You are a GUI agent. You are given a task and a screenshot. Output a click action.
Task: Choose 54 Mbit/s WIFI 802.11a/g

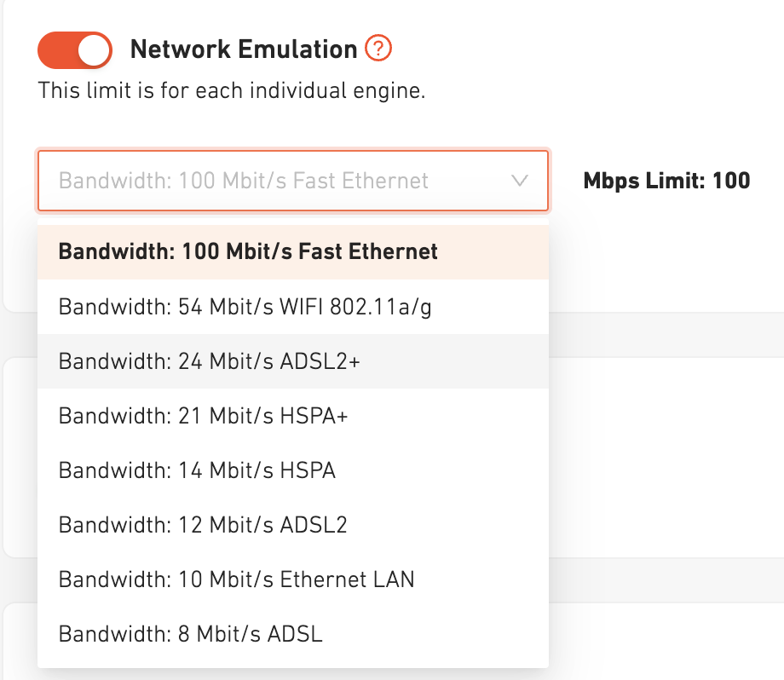coord(245,307)
